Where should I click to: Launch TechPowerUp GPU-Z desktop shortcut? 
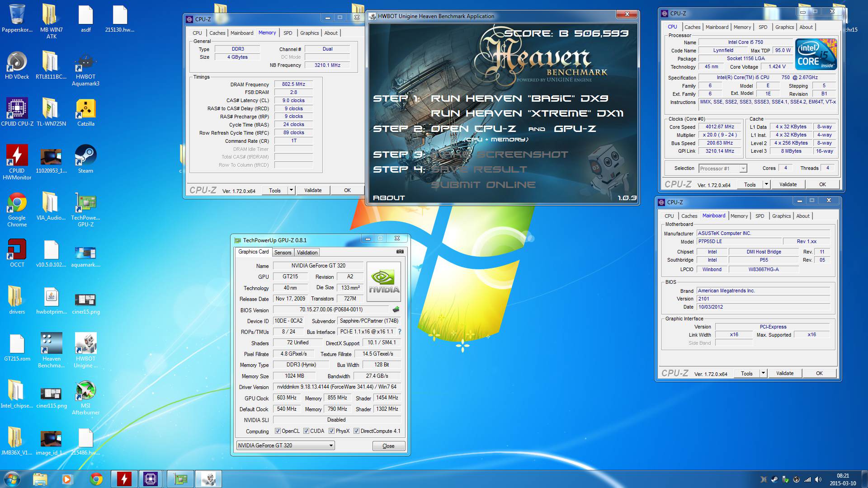[85, 210]
